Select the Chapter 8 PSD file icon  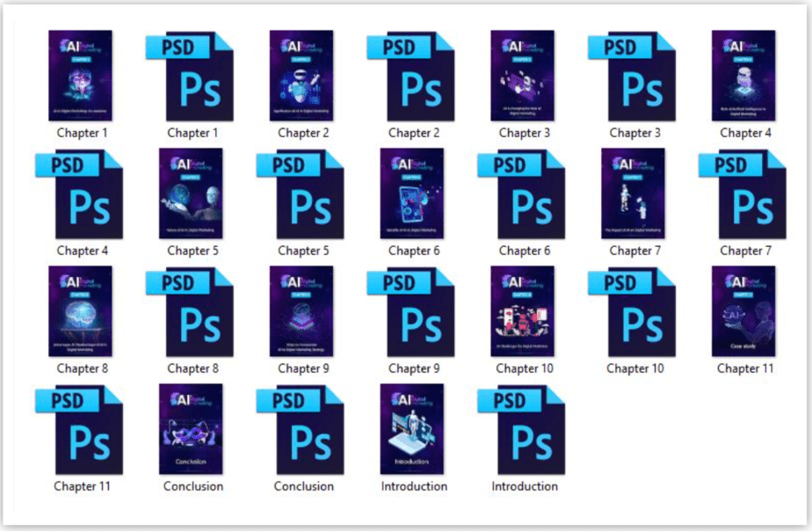click(x=190, y=312)
